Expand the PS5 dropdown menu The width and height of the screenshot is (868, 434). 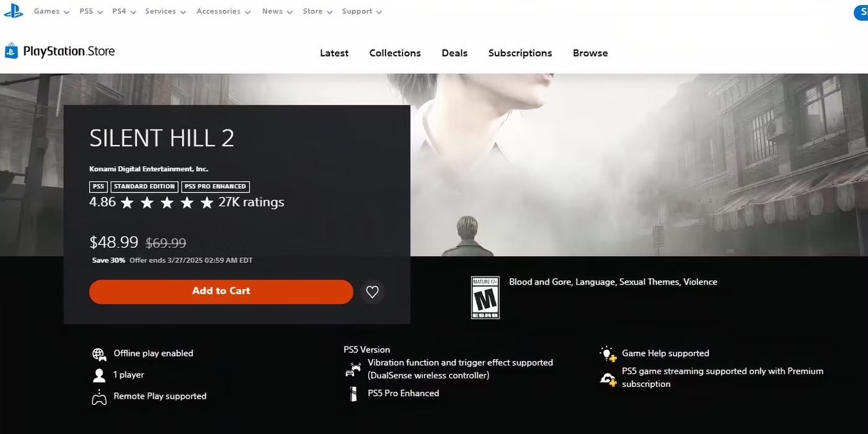click(x=91, y=11)
